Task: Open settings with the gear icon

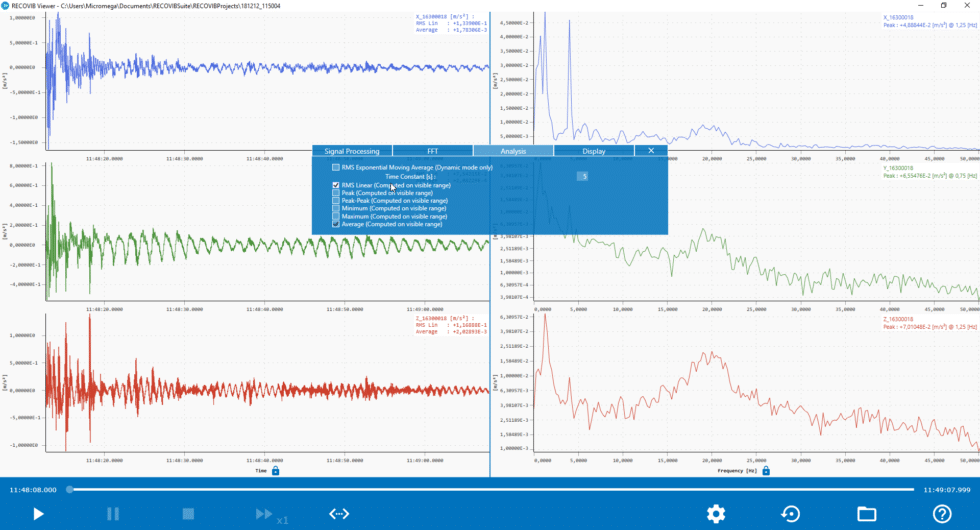Action: [716, 514]
